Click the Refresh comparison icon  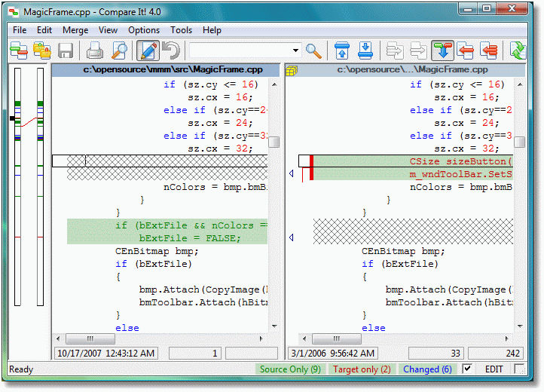[x=517, y=51]
